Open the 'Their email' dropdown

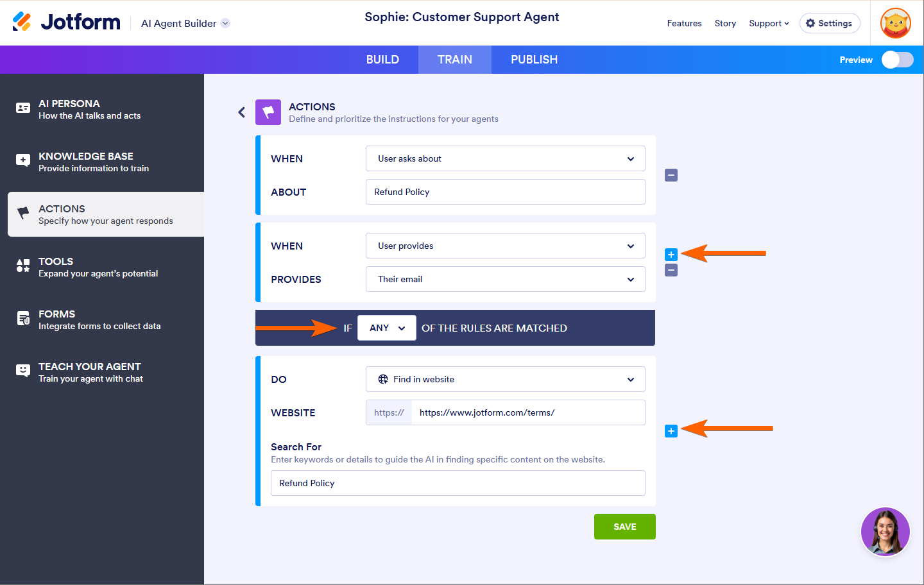pos(505,279)
